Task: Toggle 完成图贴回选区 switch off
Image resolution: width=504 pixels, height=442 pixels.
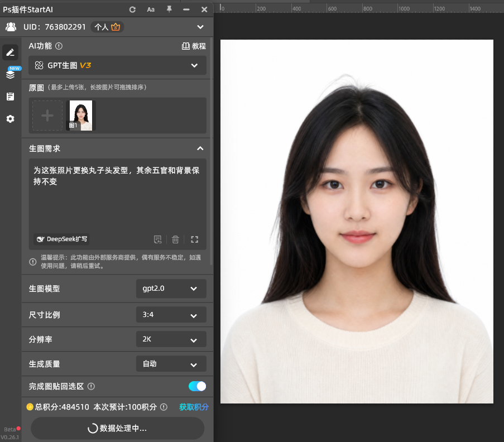Action: point(198,386)
